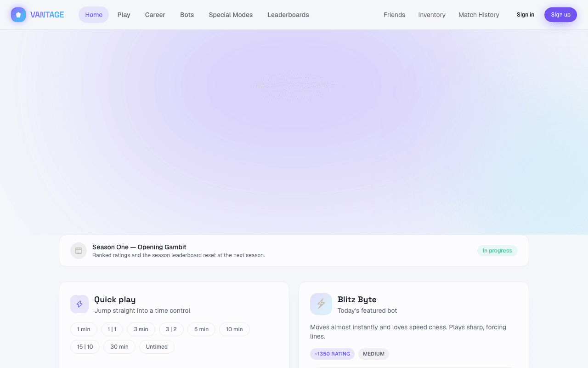Open the Home tab
588x368 pixels.
[94, 15]
